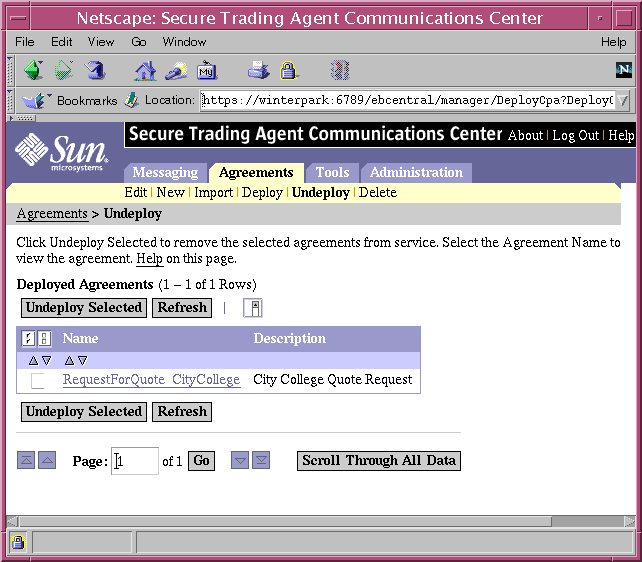Image resolution: width=642 pixels, height=562 pixels.
Task: Open the Delete subtab
Action: 378,192
